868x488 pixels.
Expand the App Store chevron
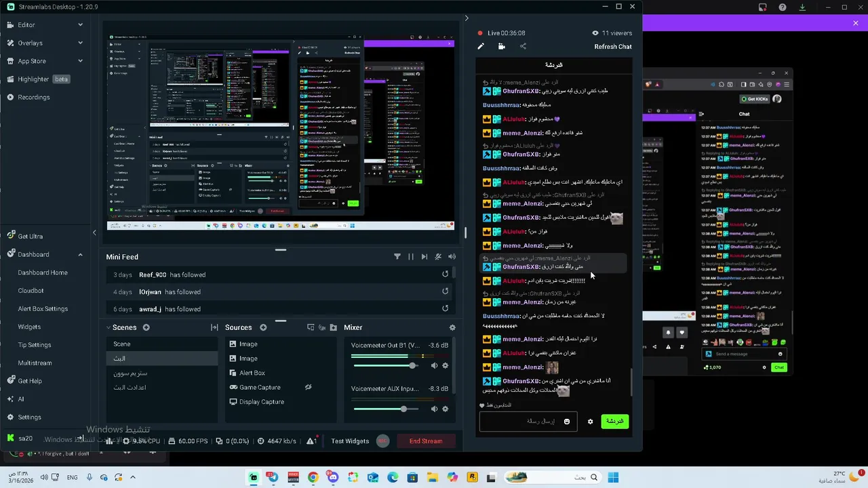[80, 61]
